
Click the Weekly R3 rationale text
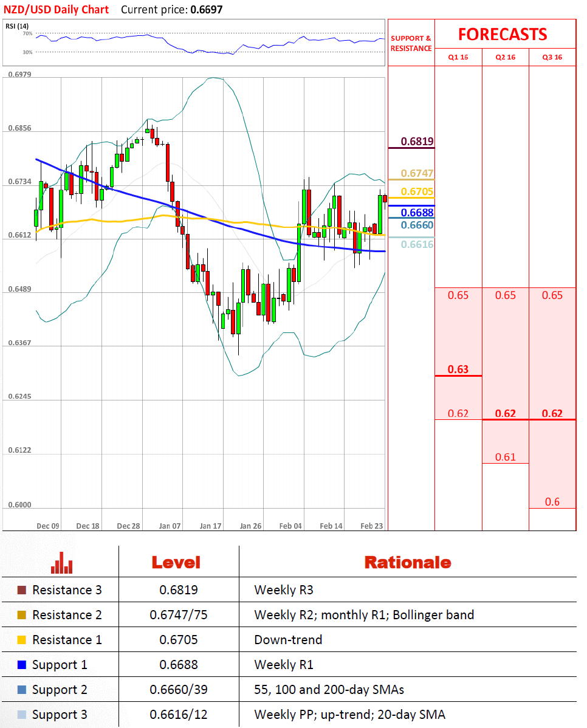(284, 590)
